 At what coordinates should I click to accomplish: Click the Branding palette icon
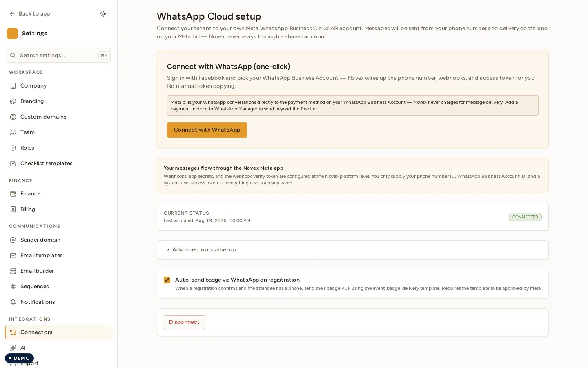pyautogui.click(x=13, y=101)
